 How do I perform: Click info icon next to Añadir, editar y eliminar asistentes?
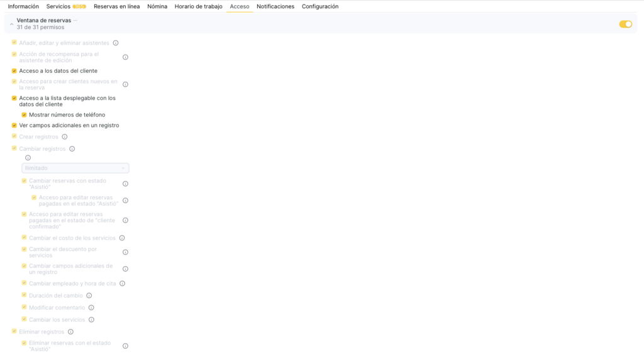point(116,43)
